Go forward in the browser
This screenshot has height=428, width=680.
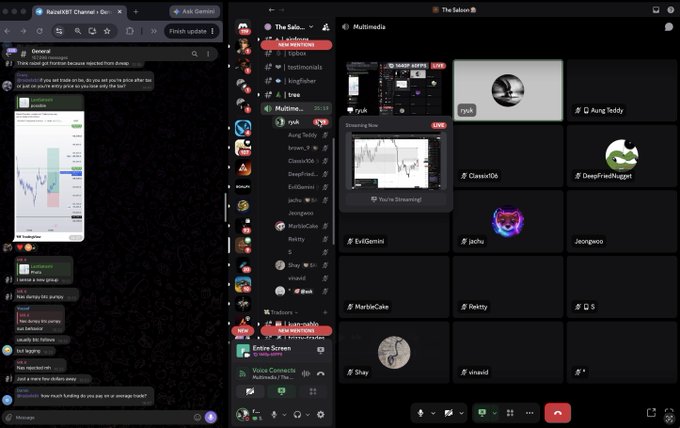pos(23,31)
